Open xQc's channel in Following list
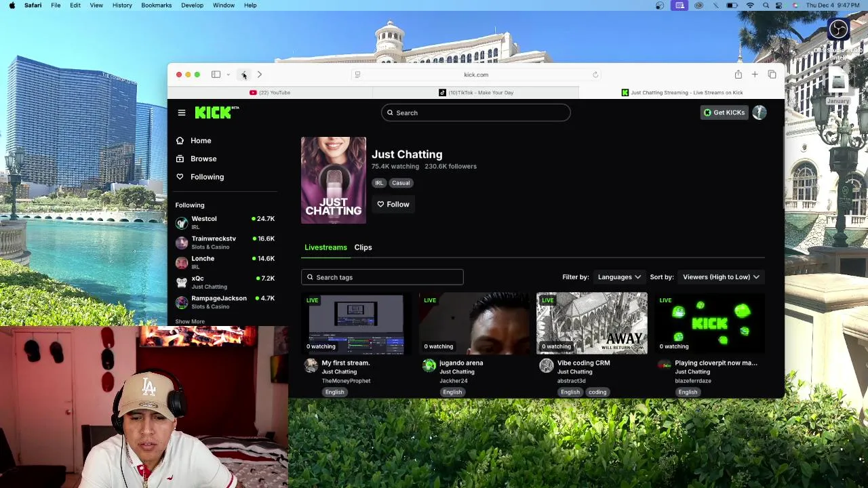Image resolution: width=868 pixels, height=488 pixels. tap(224, 282)
